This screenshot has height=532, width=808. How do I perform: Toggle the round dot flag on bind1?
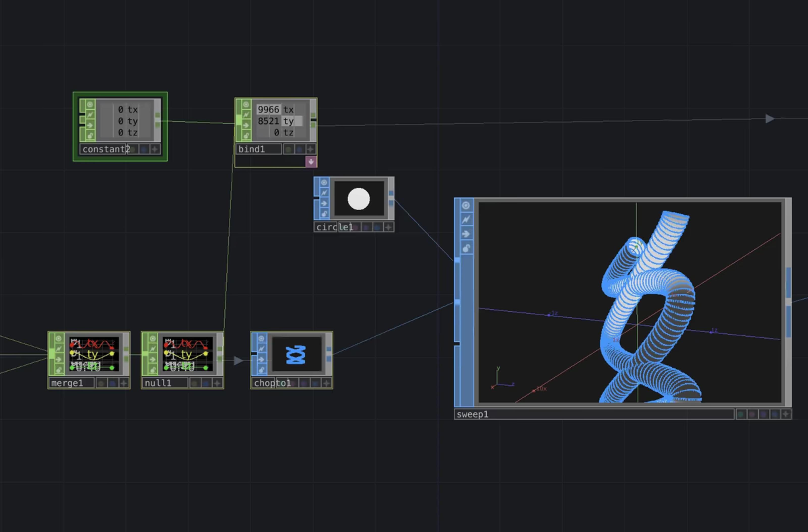coord(289,149)
